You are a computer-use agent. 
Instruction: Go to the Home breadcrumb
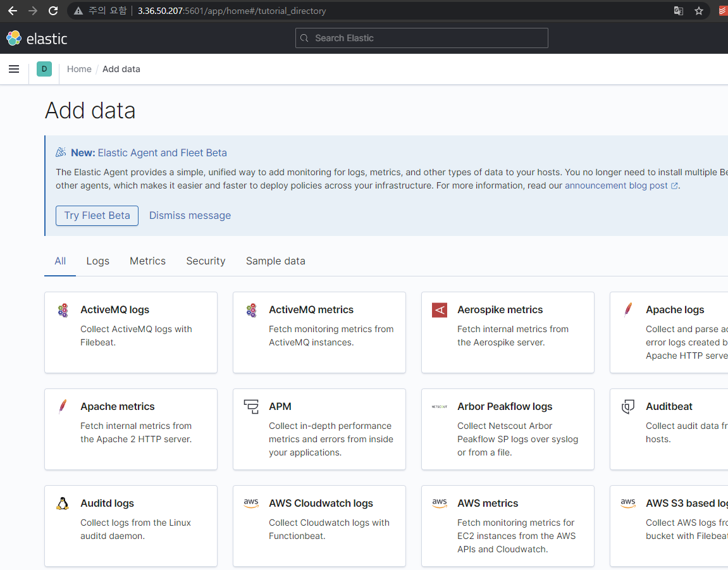click(x=79, y=69)
